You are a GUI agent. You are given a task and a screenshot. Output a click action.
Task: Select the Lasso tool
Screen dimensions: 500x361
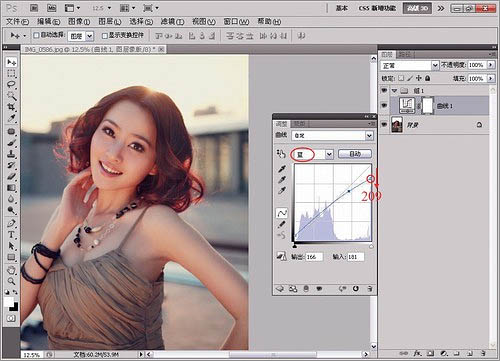[11, 84]
